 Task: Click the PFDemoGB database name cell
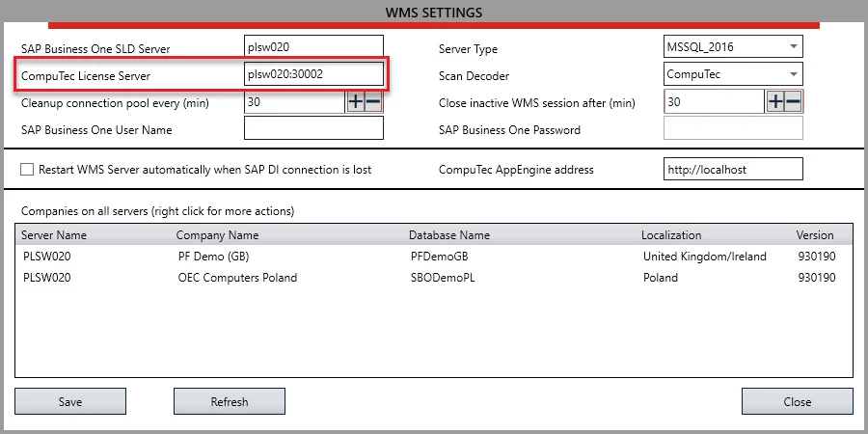440,257
